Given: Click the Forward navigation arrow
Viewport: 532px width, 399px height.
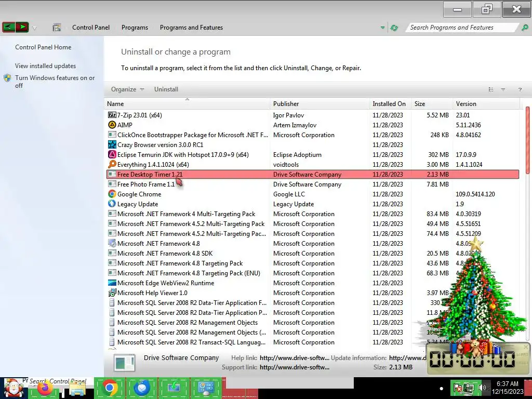Looking at the screenshot, I should click(x=22, y=27).
